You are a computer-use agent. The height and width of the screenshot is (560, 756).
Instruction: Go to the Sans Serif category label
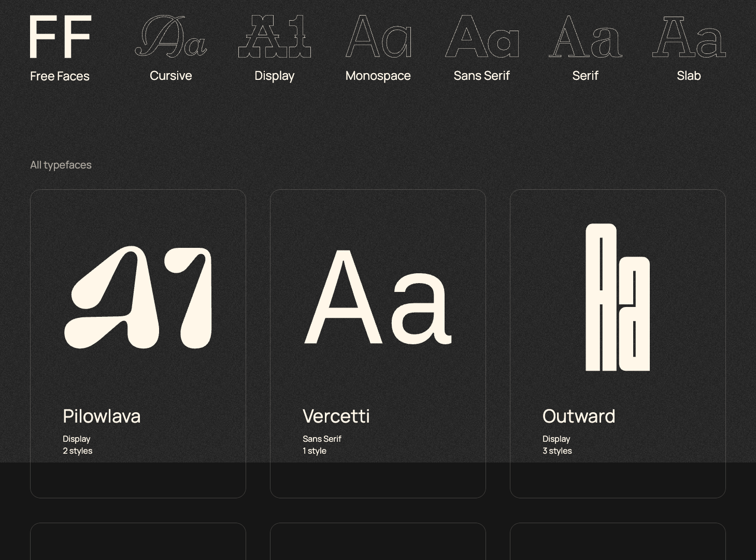coord(481,76)
